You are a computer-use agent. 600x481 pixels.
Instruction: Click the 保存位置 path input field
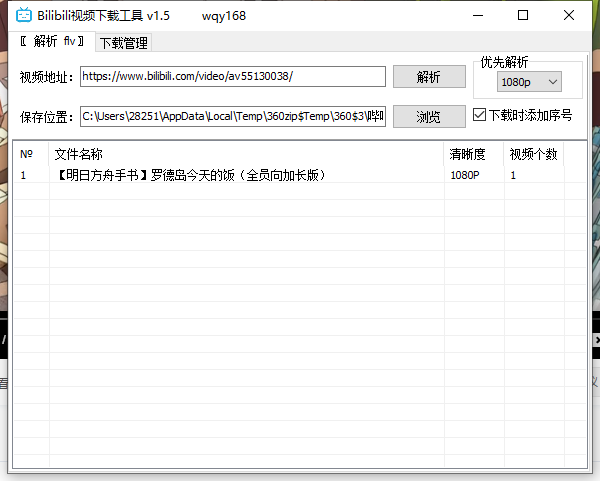(233, 116)
